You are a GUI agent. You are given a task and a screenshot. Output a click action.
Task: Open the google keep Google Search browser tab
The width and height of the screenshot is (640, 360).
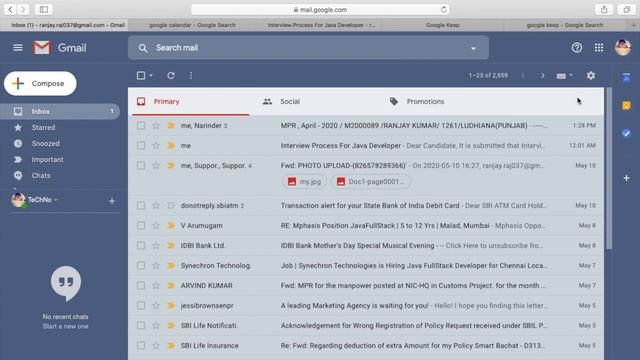tap(565, 25)
